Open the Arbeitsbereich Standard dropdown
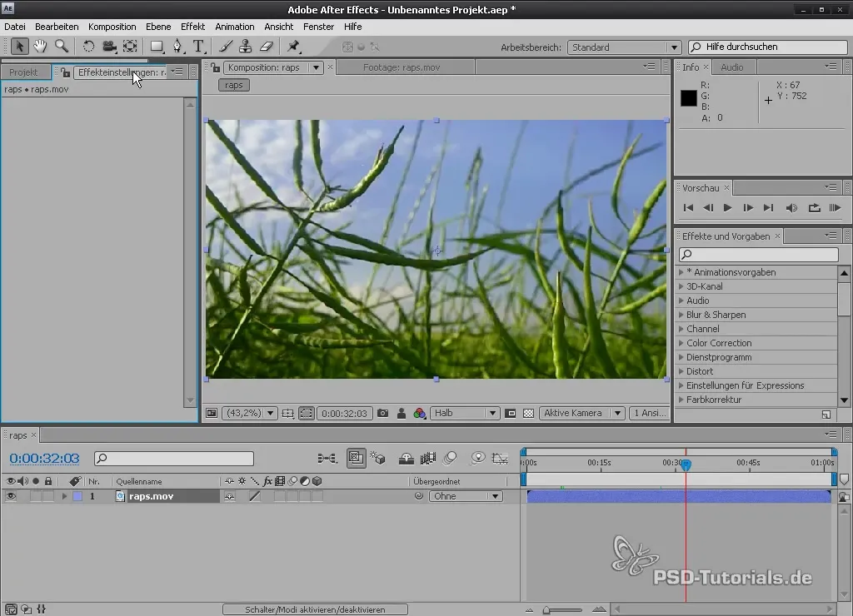Viewport: 853px width, 616px height. click(x=624, y=47)
